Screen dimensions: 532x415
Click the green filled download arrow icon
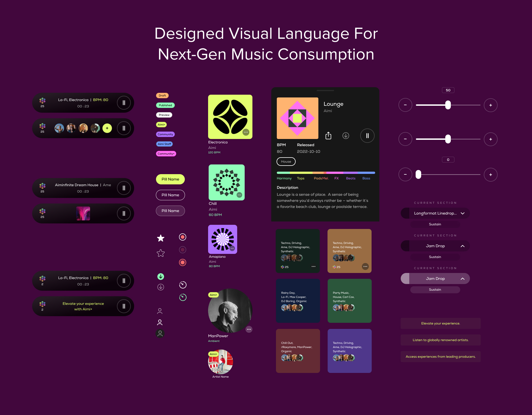coord(161,277)
